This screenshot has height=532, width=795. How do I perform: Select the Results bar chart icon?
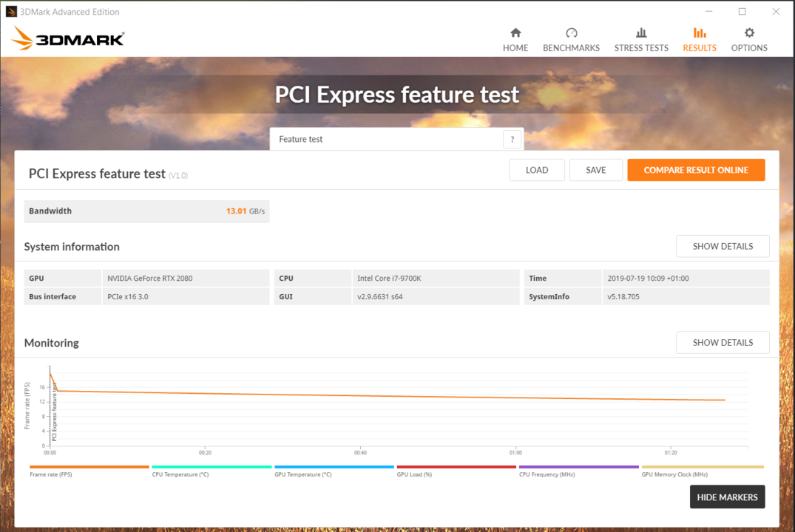pyautogui.click(x=700, y=33)
